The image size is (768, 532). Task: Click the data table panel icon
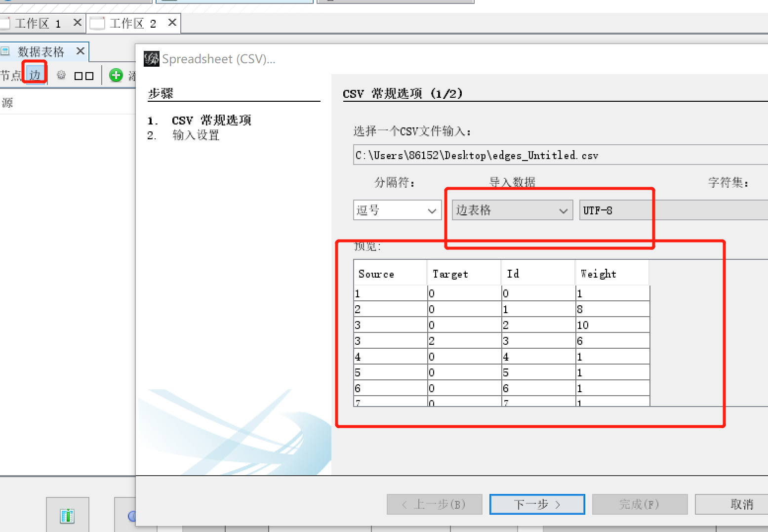(x=5, y=51)
